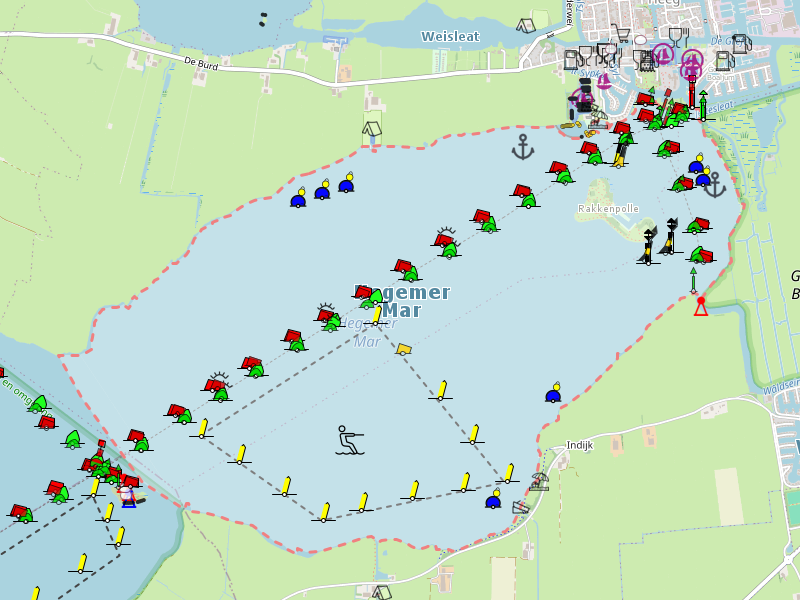Select the De Burd road label
Viewport: 800px width, 600px height.
pos(201,62)
